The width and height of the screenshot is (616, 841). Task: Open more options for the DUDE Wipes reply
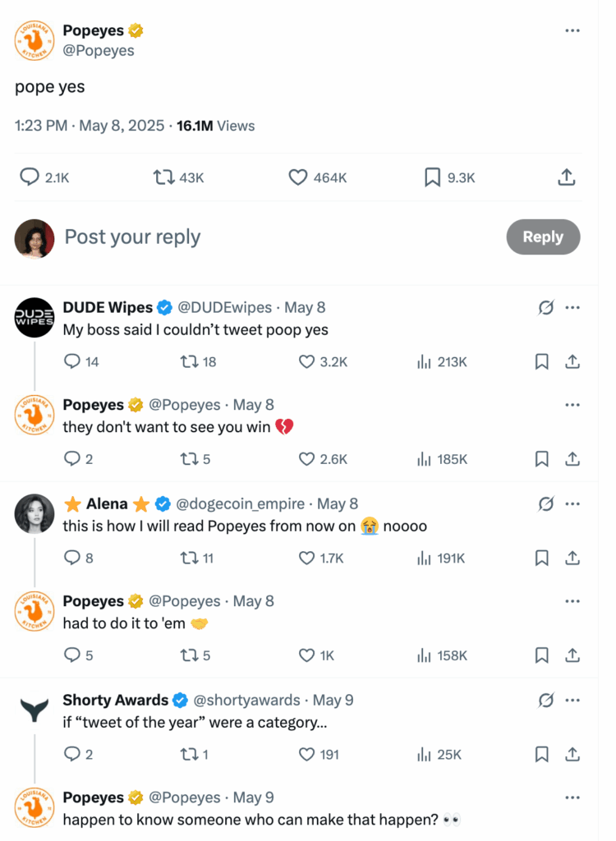coord(572,307)
